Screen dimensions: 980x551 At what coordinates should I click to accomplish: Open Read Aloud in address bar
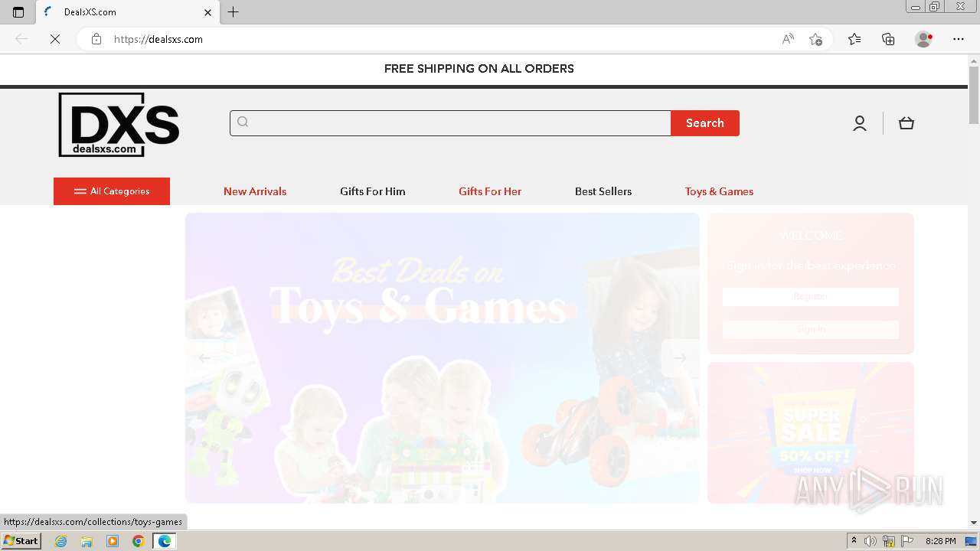788,39
